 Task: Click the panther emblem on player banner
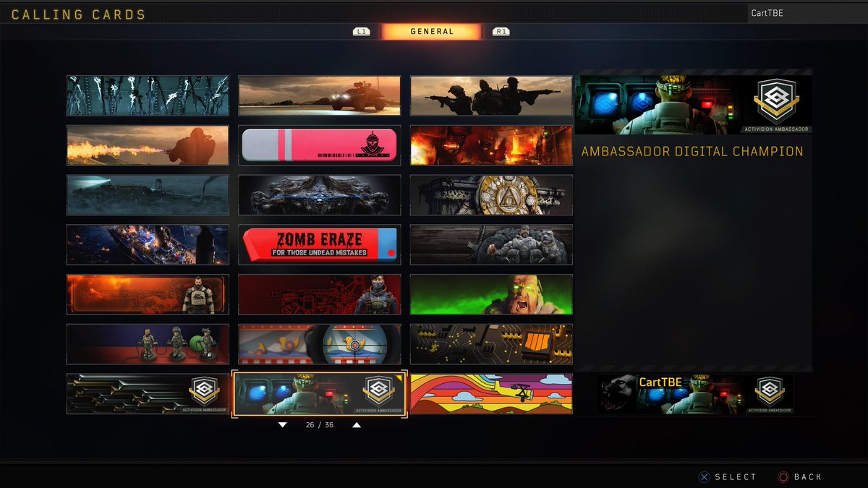point(617,394)
